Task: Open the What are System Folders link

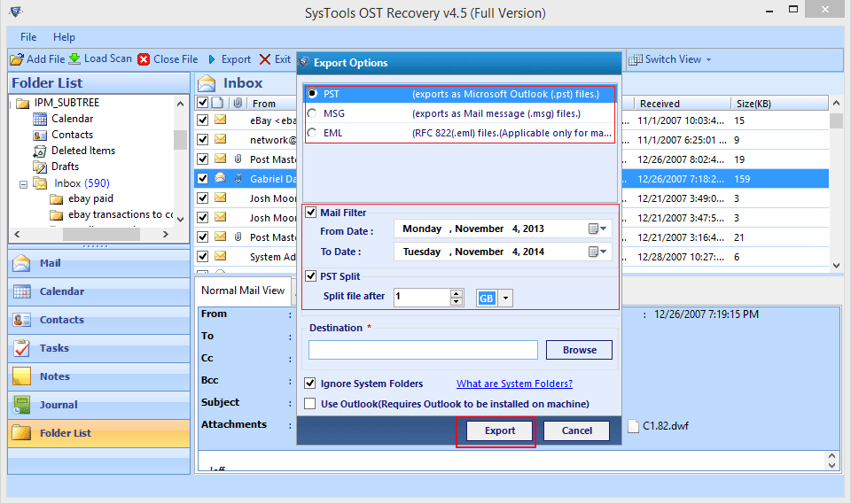Action: click(x=514, y=384)
